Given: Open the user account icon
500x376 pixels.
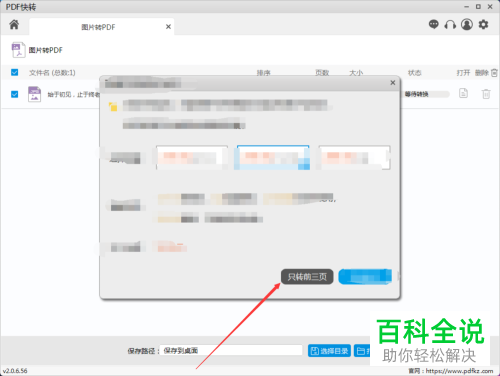Looking at the screenshot, I should (x=467, y=24).
